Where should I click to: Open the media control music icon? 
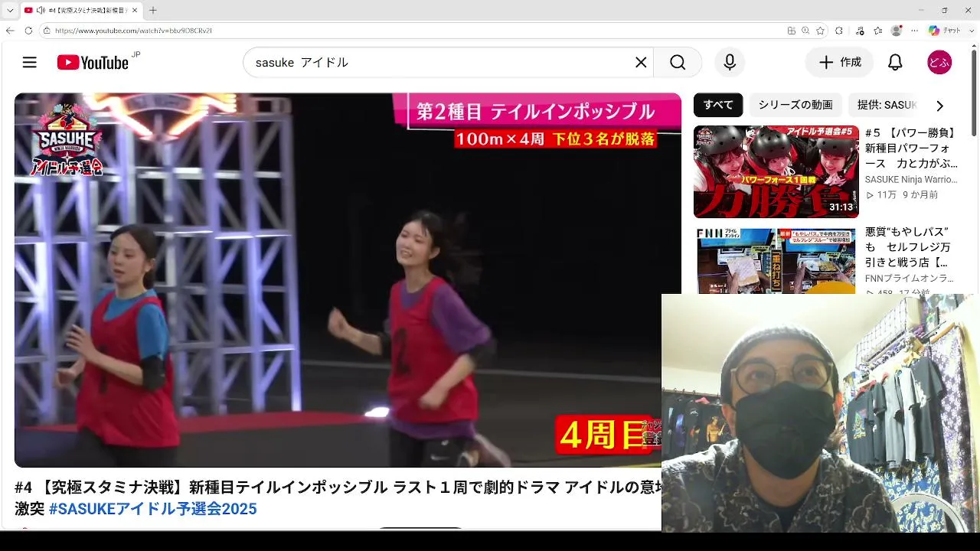861,31
